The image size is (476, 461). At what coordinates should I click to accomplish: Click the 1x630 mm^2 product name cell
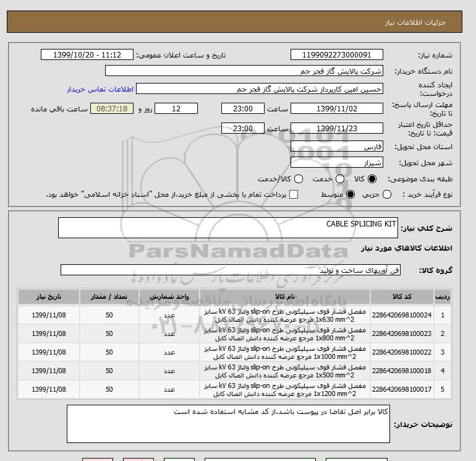coord(285,316)
